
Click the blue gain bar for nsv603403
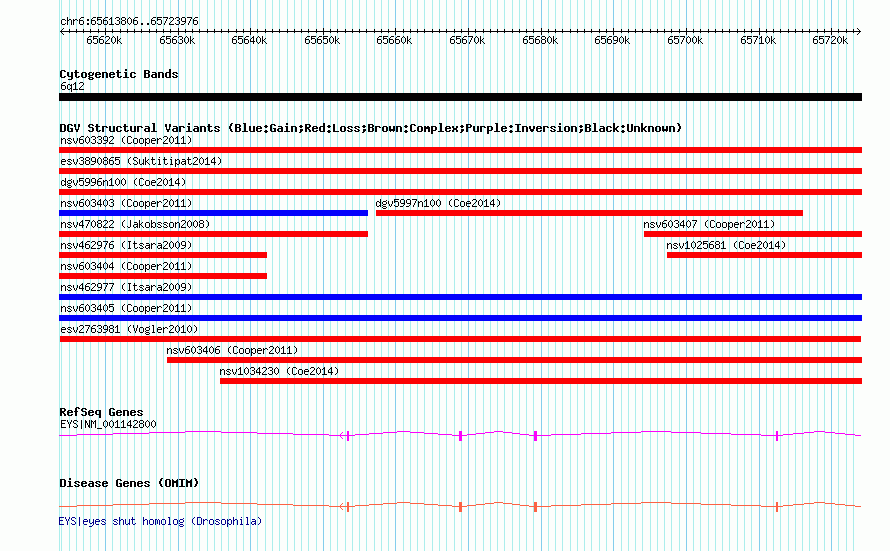tap(213, 213)
